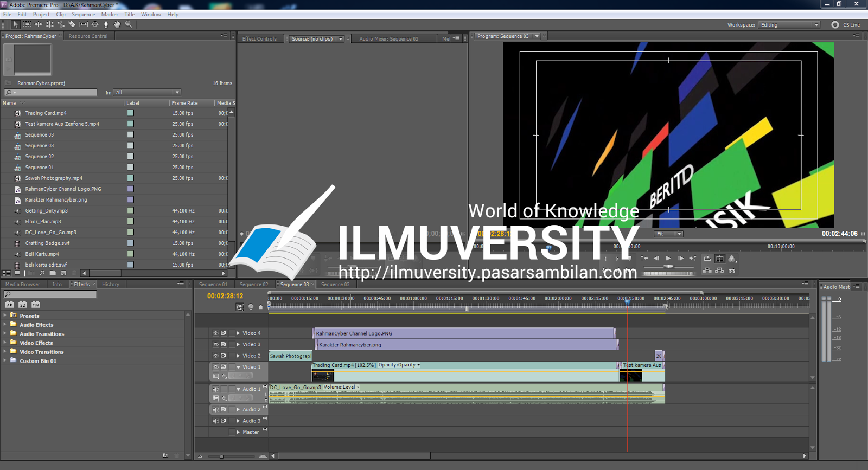Toggle track lock box on Video 3
Image resolution: width=868 pixels, height=470 pixels.
point(232,344)
